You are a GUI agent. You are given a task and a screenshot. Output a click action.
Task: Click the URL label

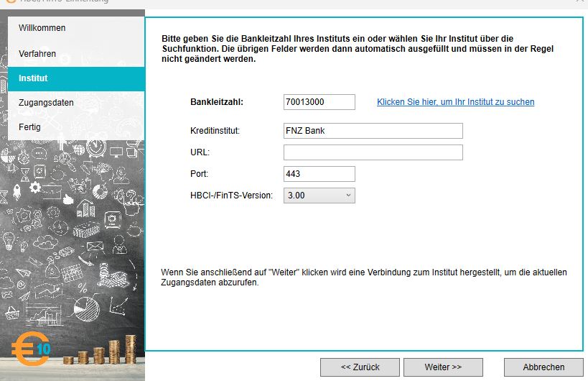200,152
